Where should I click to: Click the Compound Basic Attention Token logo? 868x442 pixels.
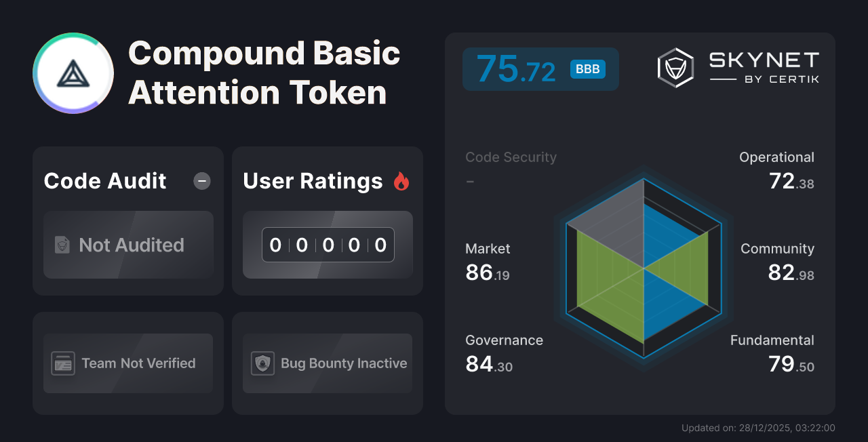73,73
